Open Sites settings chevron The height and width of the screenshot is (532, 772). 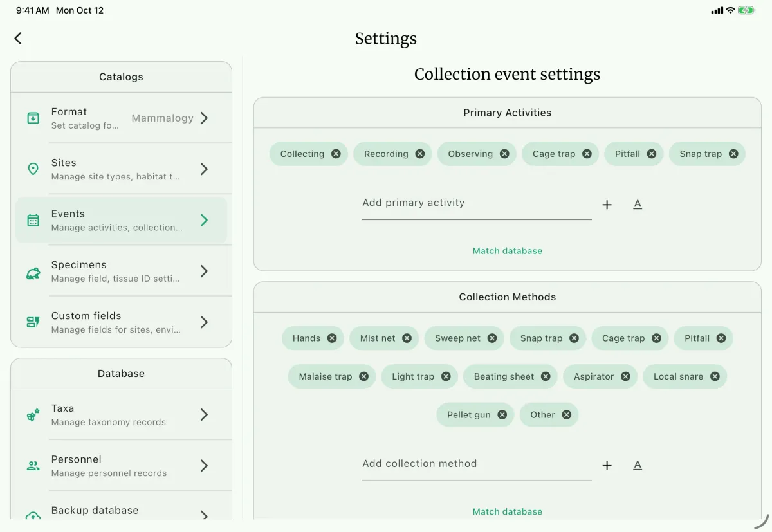[x=204, y=169]
